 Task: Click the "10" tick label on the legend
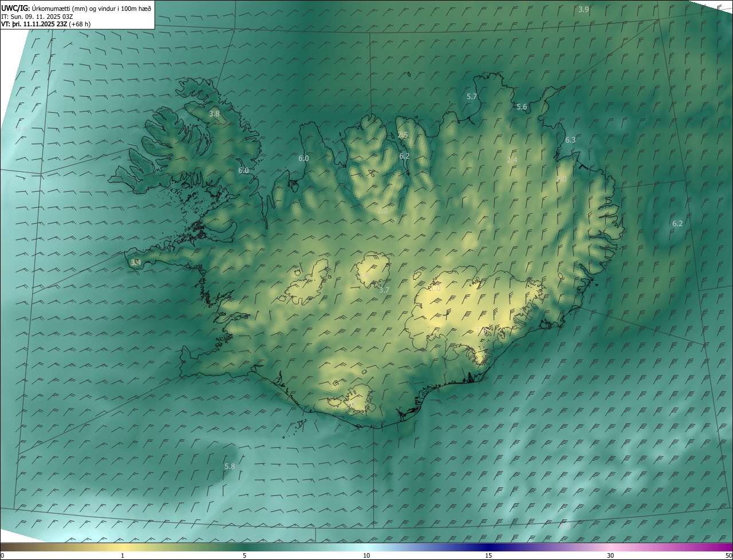tap(366, 556)
